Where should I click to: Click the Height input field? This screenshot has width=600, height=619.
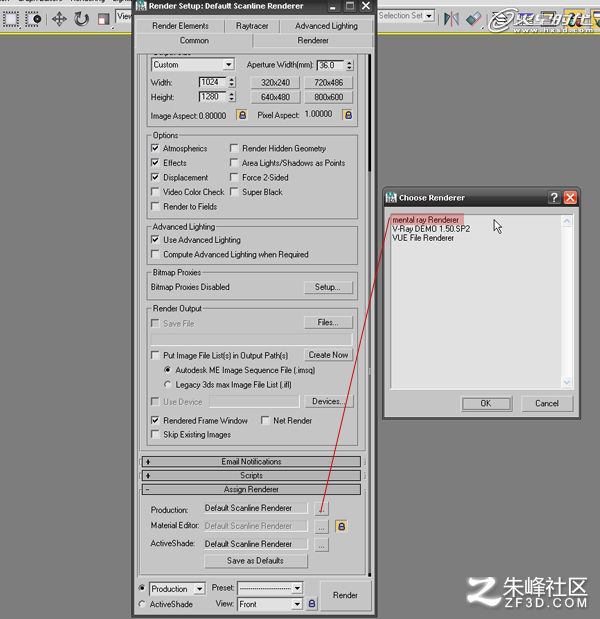212,96
